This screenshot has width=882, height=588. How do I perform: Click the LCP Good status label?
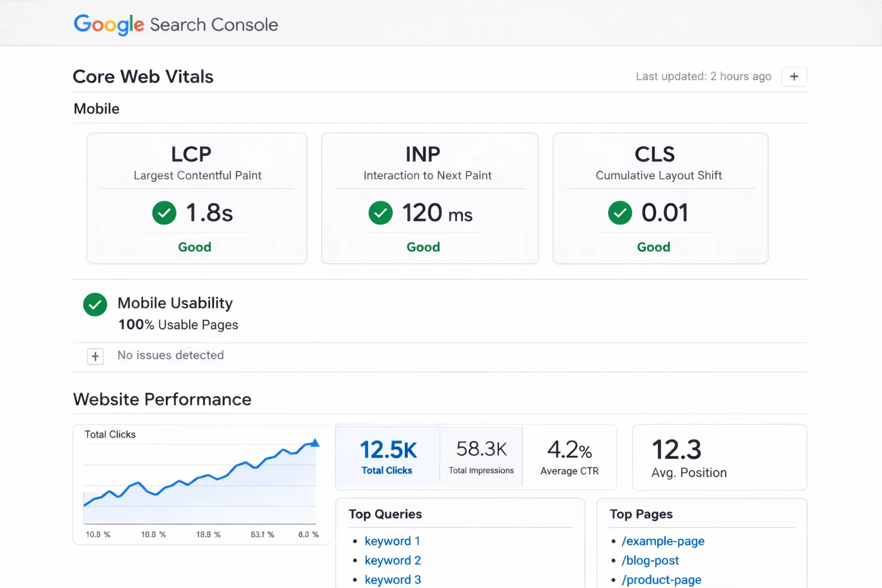195,247
